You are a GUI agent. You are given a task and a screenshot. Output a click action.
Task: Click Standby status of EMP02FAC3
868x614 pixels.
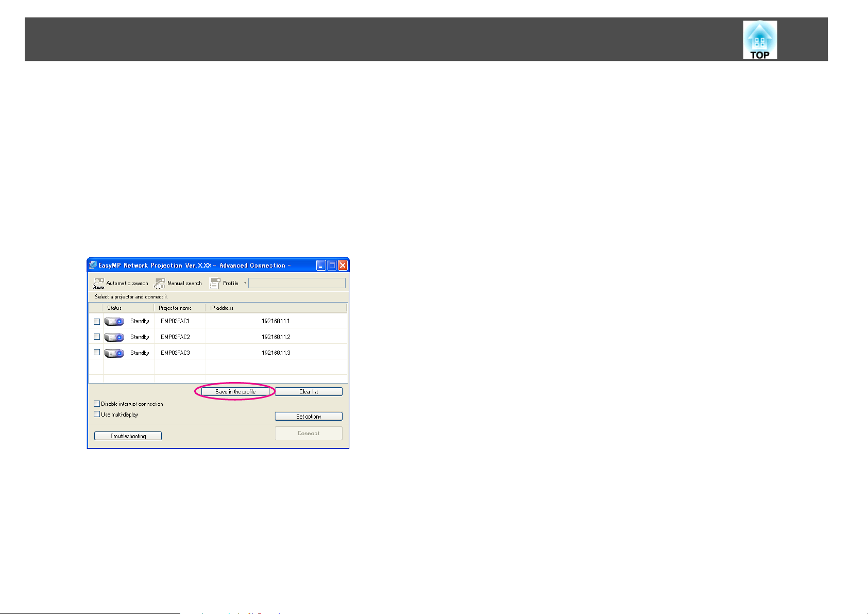click(140, 353)
